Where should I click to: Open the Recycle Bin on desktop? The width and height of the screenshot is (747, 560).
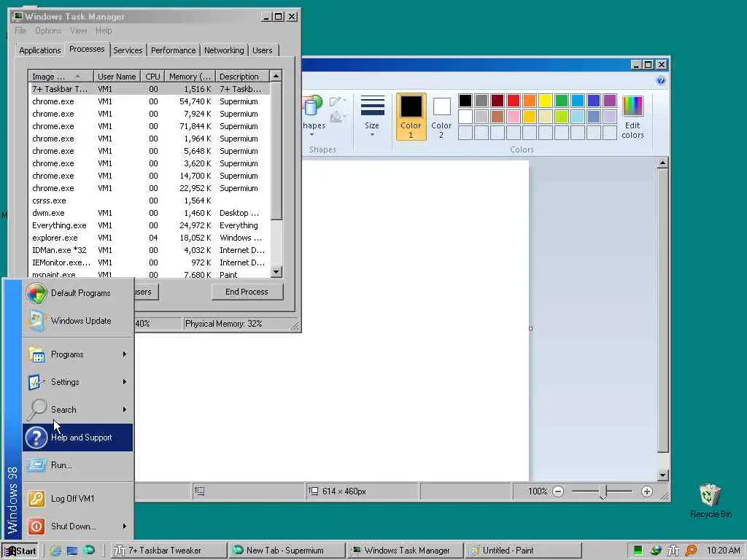point(710,500)
